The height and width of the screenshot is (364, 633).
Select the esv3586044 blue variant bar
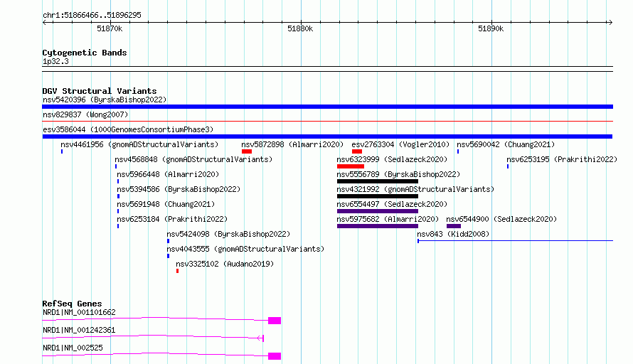click(x=327, y=136)
